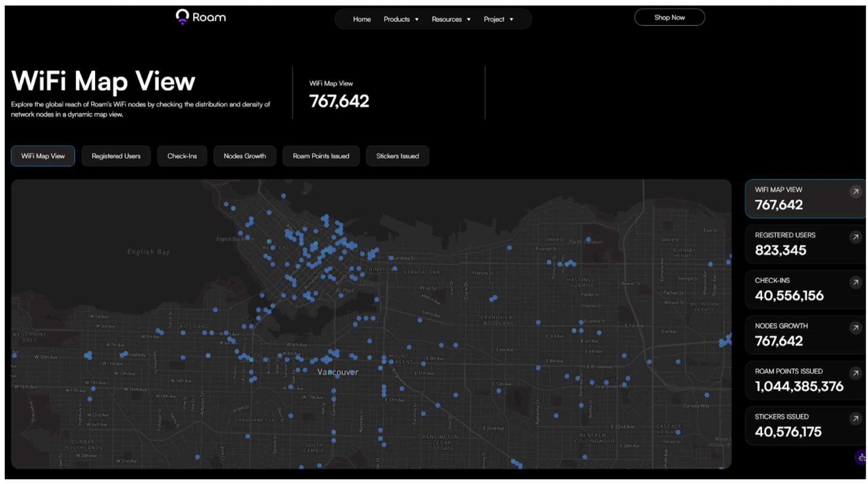The height and width of the screenshot is (484, 868).
Task: Open the Roam Points Issued card arrow icon
Action: (855, 373)
